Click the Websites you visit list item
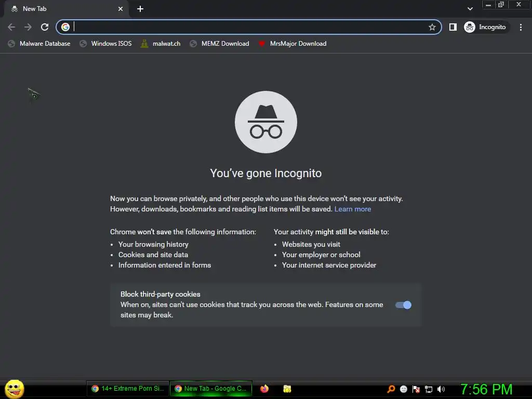Viewport: 532px width, 399px height. pyautogui.click(x=311, y=244)
